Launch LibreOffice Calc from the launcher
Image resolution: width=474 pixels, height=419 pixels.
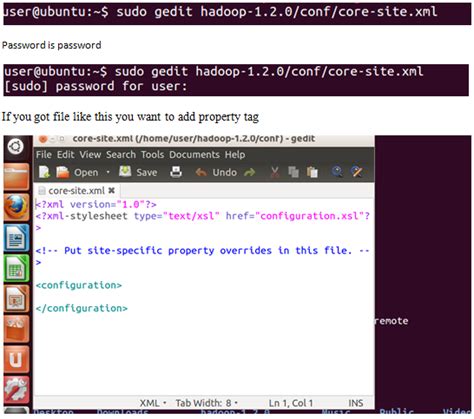[x=16, y=268]
